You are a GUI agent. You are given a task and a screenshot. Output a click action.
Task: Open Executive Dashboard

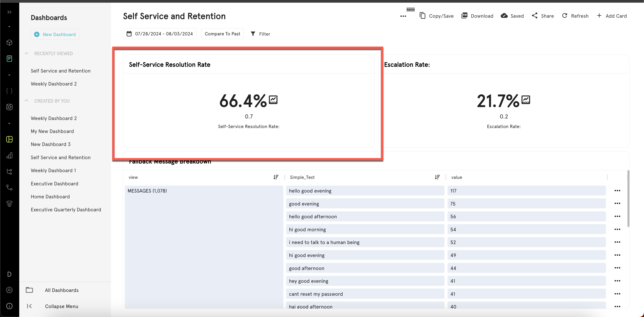point(55,184)
